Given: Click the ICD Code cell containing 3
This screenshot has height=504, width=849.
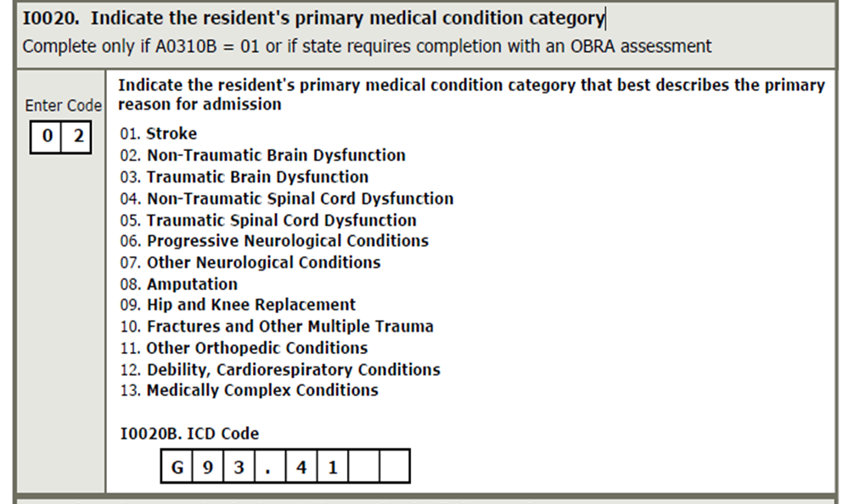Looking at the screenshot, I should 239,466.
